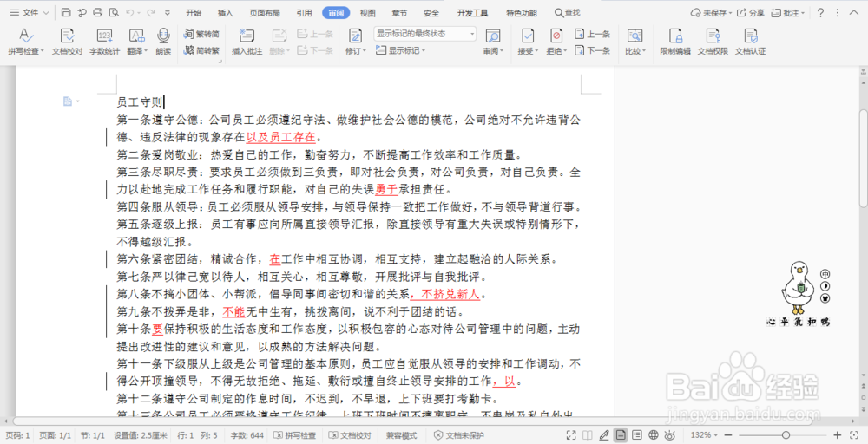Screen dimensions: 868x444
Task: Open the 特色功能 tab
Action: pyautogui.click(x=522, y=13)
